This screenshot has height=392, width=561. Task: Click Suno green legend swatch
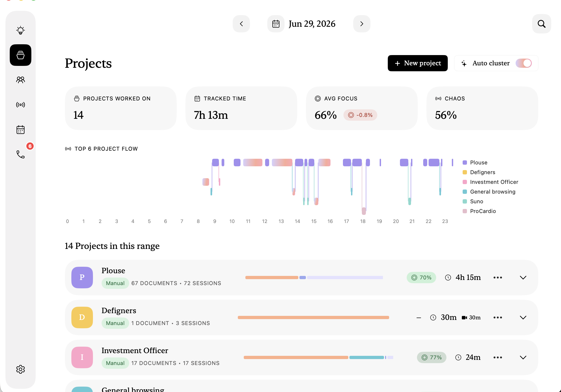tap(465, 201)
